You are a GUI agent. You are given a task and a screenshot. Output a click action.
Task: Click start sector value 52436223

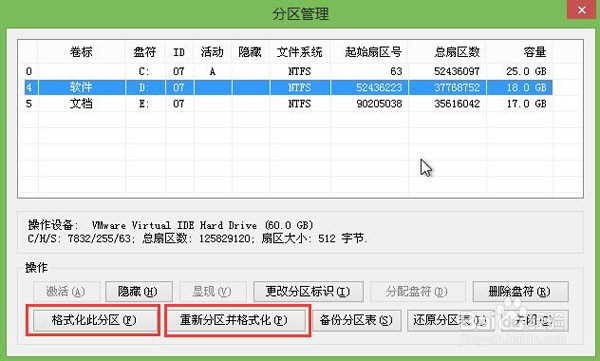click(379, 88)
